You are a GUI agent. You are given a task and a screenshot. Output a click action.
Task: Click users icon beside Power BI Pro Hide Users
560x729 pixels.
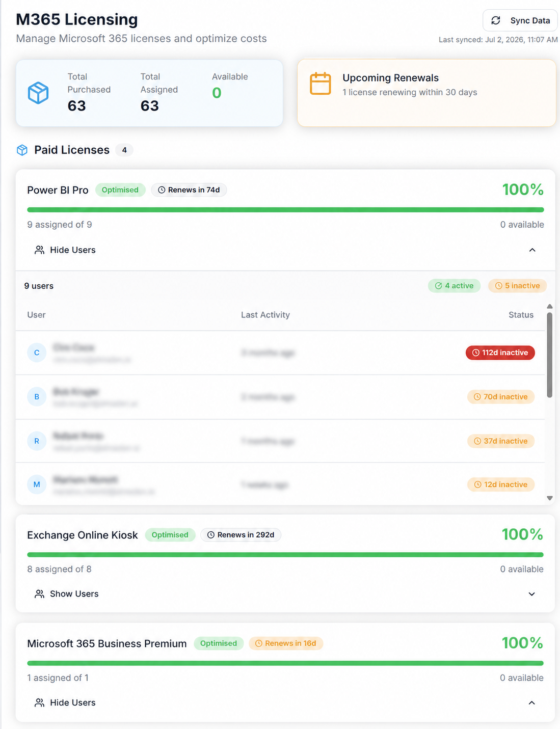coord(39,250)
